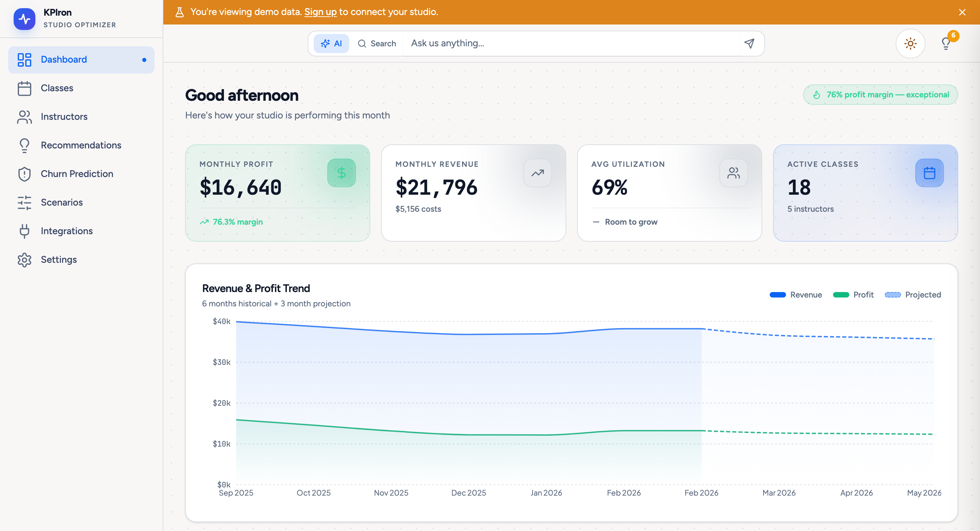
Task: Open the Churn Prediction menu item
Action: tap(81, 174)
